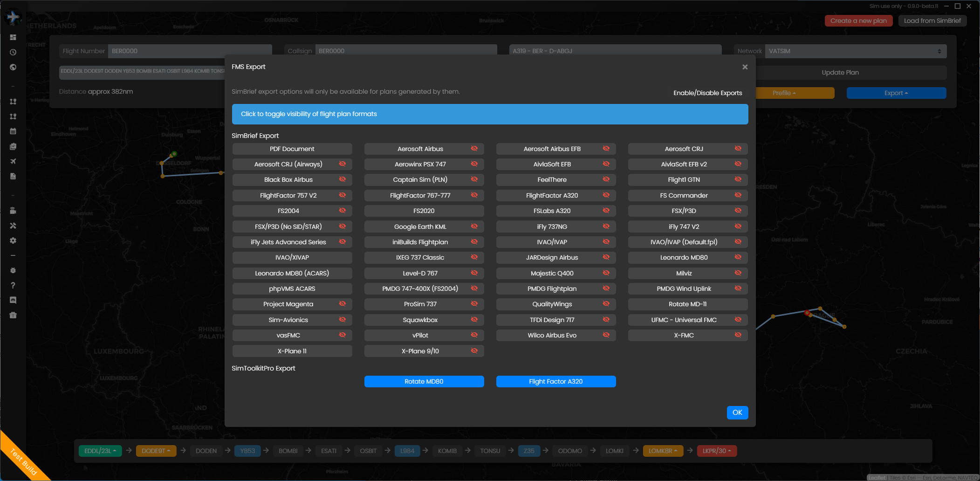Open the crossed tools icon in sidebar
This screenshot has height=481, width=980.
13,226
